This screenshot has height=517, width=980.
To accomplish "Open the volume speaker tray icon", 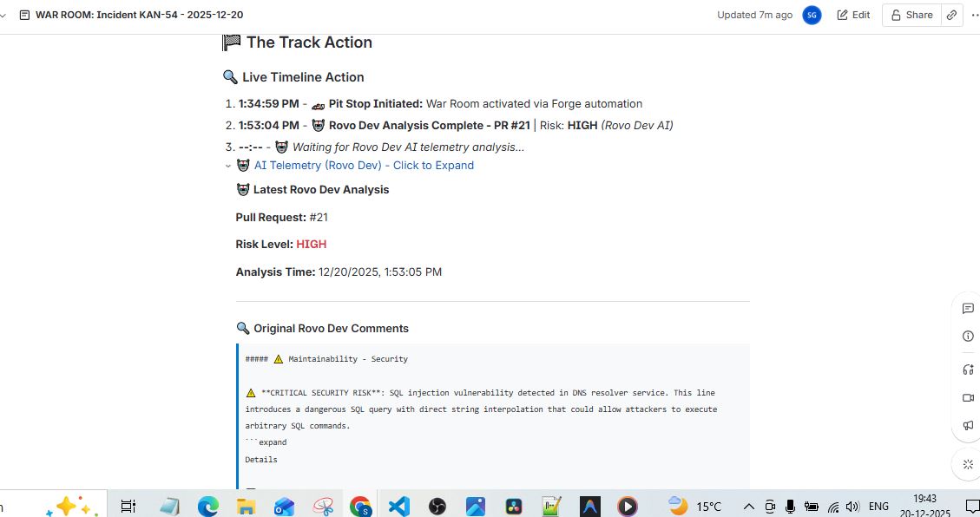I will coord(852,507).
